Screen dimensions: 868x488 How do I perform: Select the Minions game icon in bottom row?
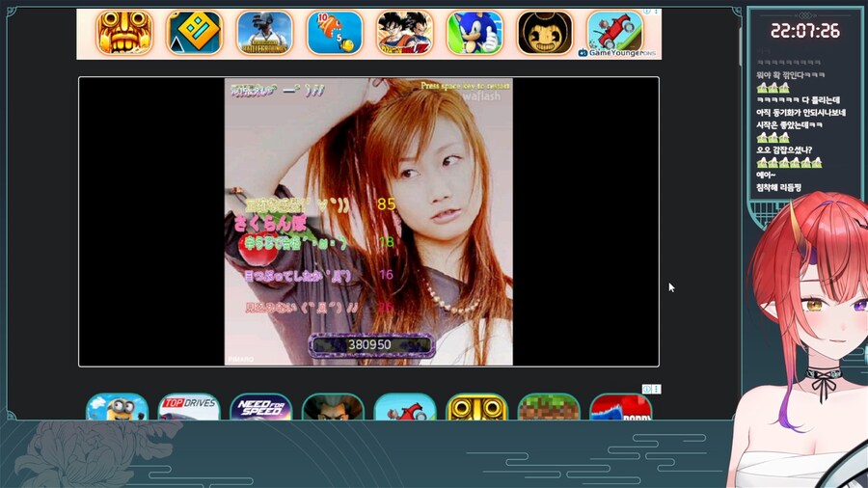pos(118,408)
